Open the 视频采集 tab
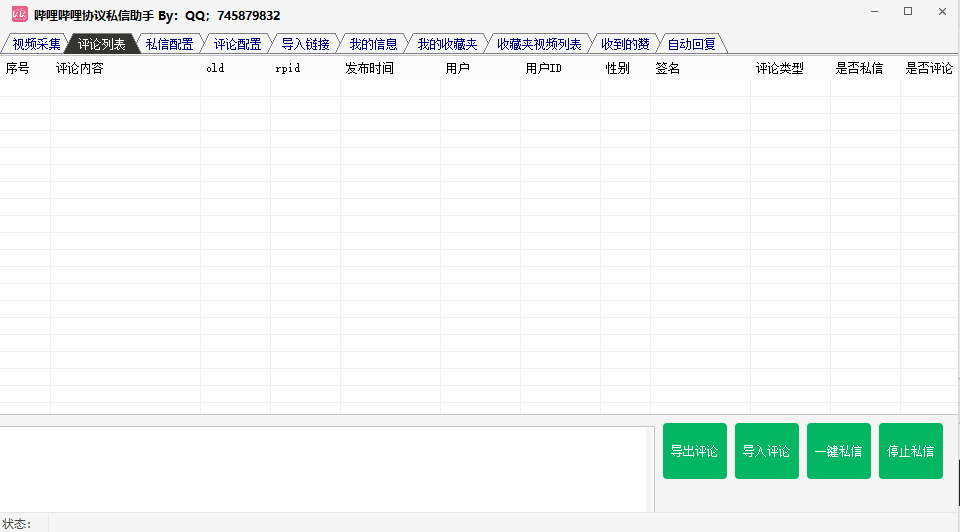Viewport: 960px width, 532px height. [x=36, y=44]
